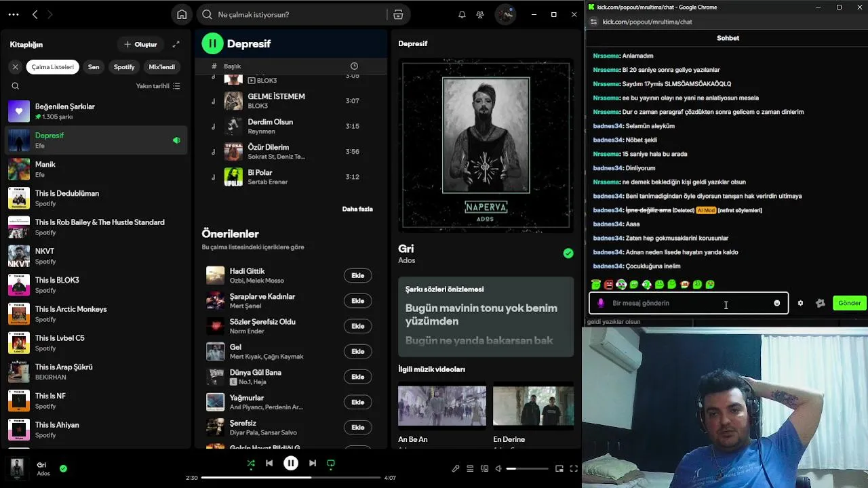The image size is (868, 488).
Task: Open the Manik playlist
Action: coord(96,169)
